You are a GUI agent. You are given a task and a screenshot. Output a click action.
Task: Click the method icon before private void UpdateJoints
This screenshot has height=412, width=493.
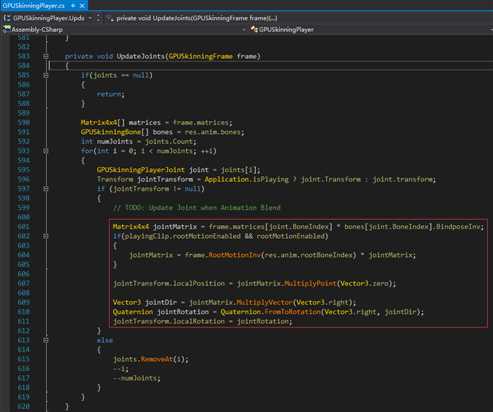click(x=110, y=19)
